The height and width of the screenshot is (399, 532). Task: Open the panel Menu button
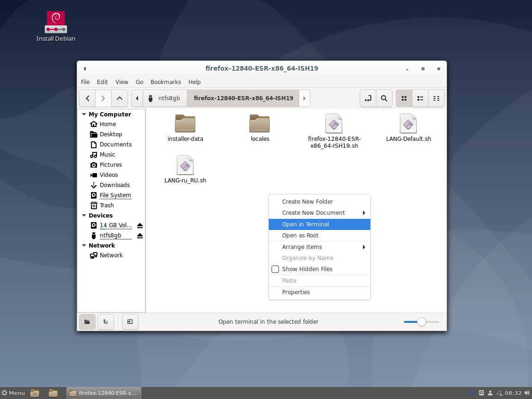coord(13,393)
